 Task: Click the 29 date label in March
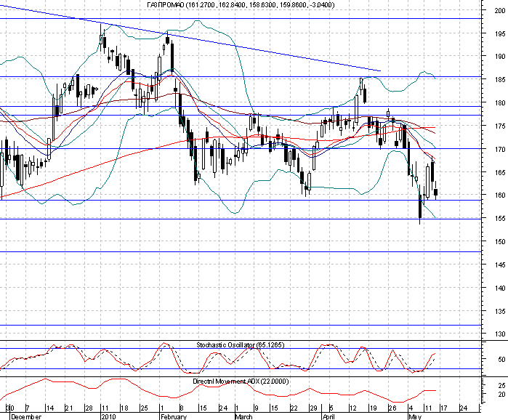click(313, 408)
